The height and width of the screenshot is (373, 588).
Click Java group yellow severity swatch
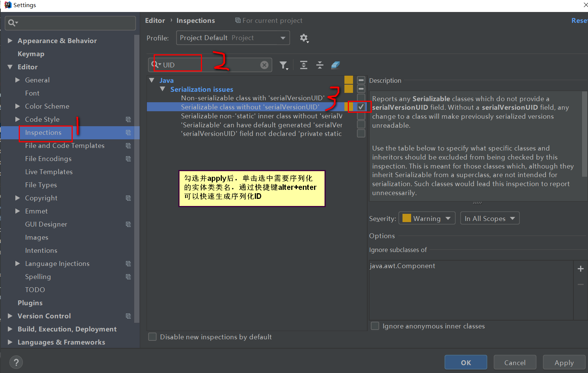pyautogui.click(x=349, y=80)
